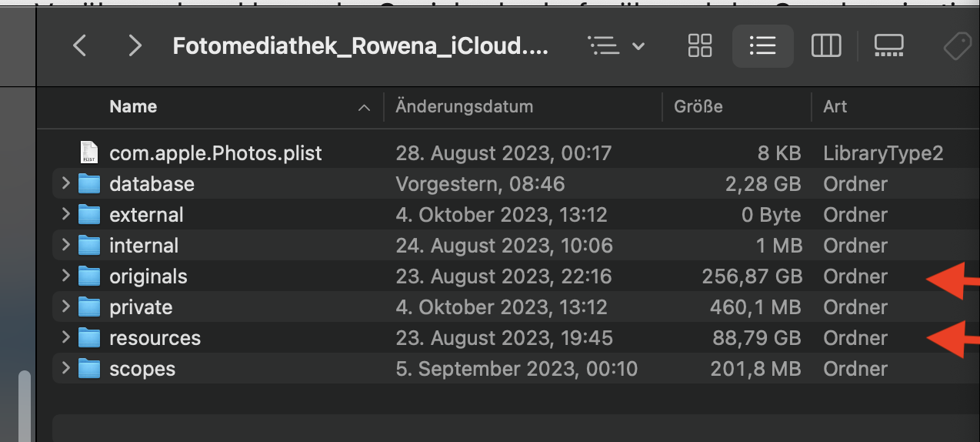Image resolution: width=980 pixels, height=442 pixels.
Task: Go forward with the right chevron button
Action: coord(135,47)
